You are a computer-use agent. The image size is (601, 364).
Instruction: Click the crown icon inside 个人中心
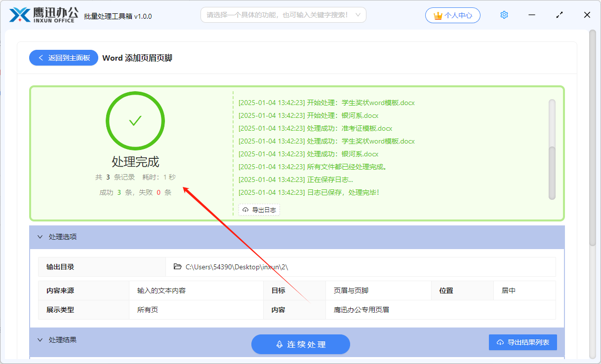coord(438,15)
